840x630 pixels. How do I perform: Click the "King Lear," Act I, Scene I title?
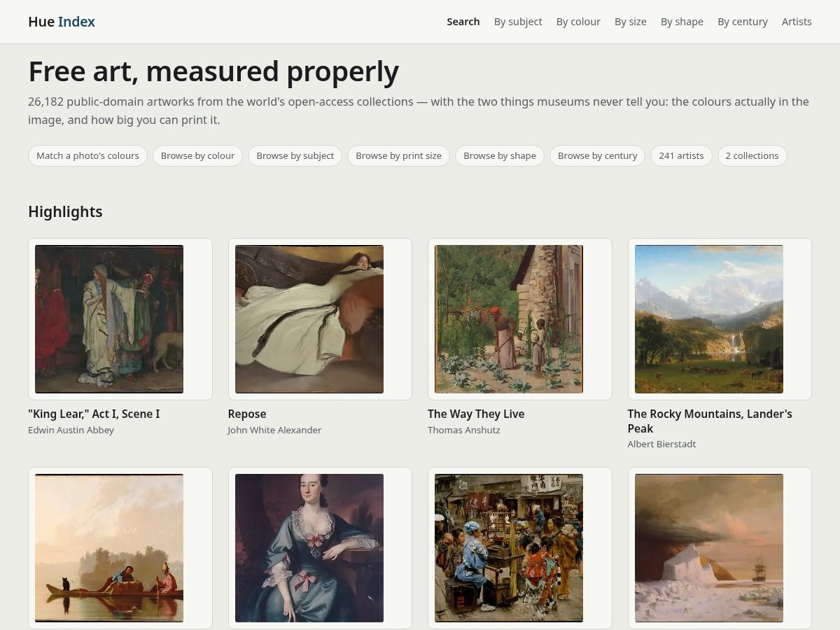pyautogui.click(x=94, y=414)
